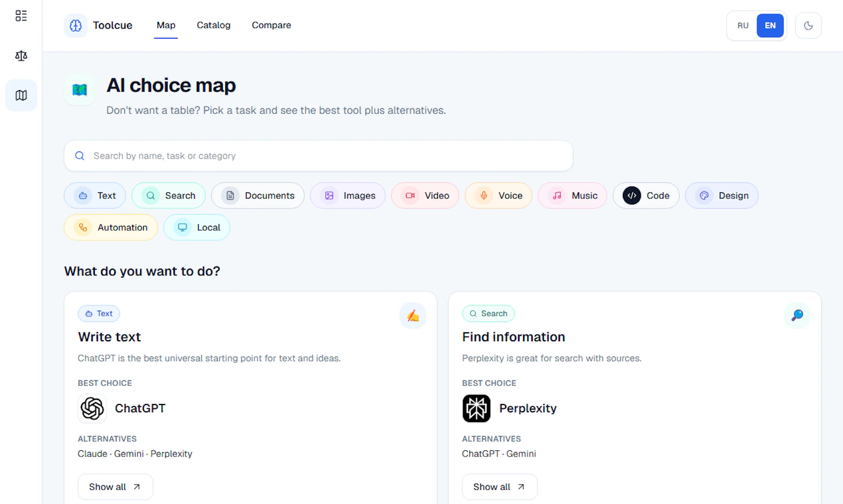This screenshot has width=843, height=504.
Task: Filter by the Voice category chip
Action: tap(498, 195)
